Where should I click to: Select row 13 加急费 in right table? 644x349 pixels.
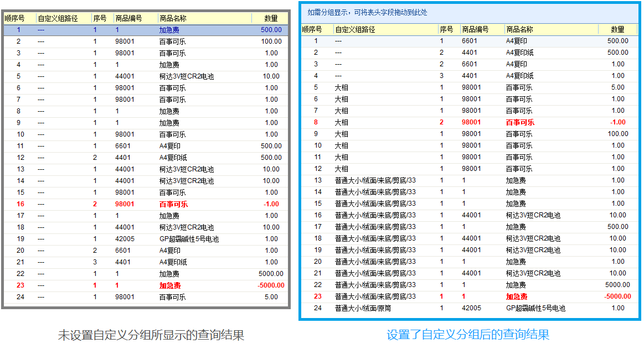[470, 180]
